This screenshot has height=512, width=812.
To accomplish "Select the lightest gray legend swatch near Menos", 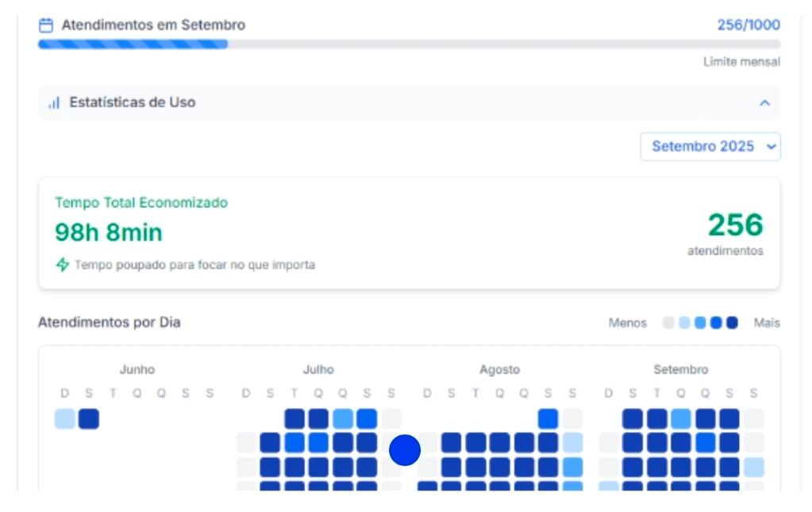I will [668, 323].
